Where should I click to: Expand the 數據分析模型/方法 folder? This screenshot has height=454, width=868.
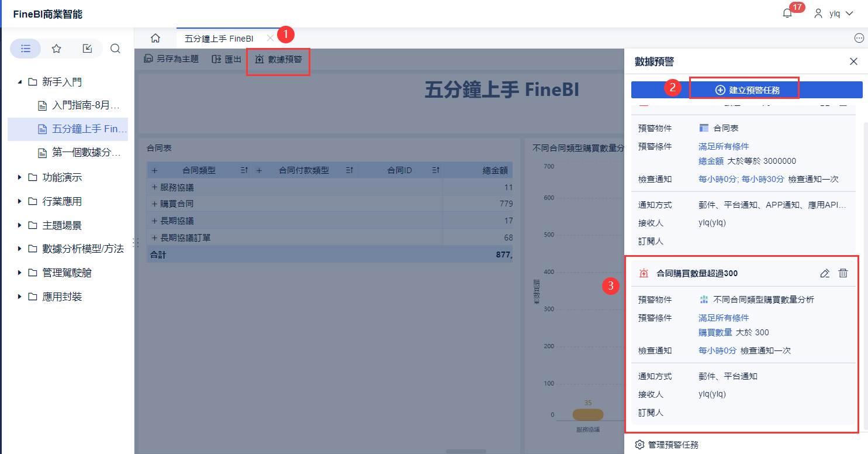pos(20,249)
